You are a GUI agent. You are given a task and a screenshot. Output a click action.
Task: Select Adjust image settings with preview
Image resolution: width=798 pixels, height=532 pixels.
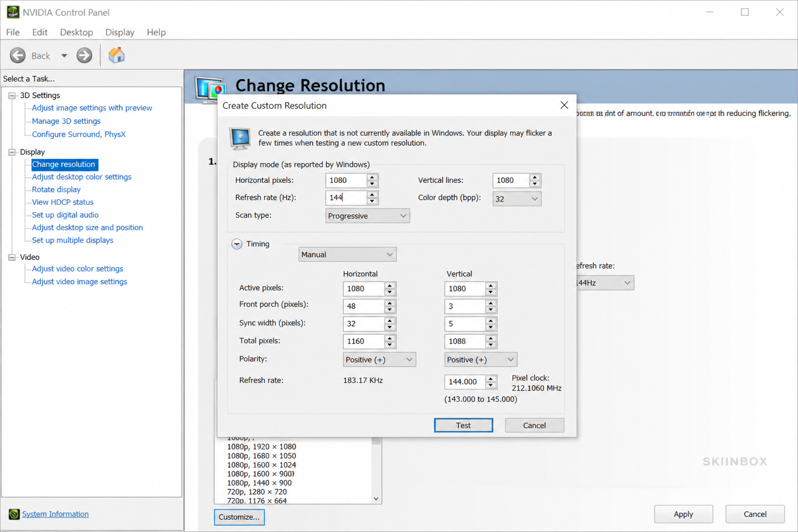(92, 108)
